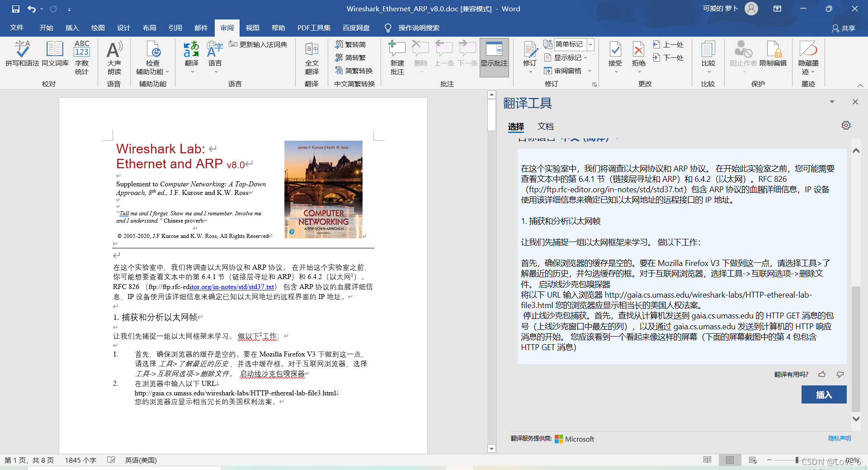Convert Simplified to Traditional Chinese

[x=351, y=57]
